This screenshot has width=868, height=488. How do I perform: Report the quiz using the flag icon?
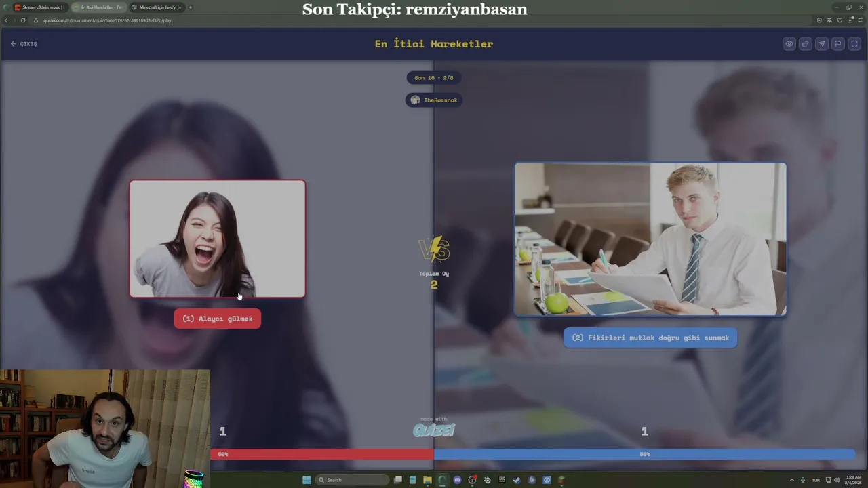[838, 44]
